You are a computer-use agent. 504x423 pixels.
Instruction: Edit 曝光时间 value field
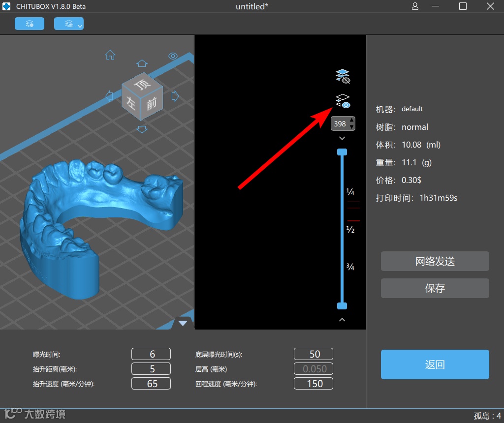tap(151, 354)
